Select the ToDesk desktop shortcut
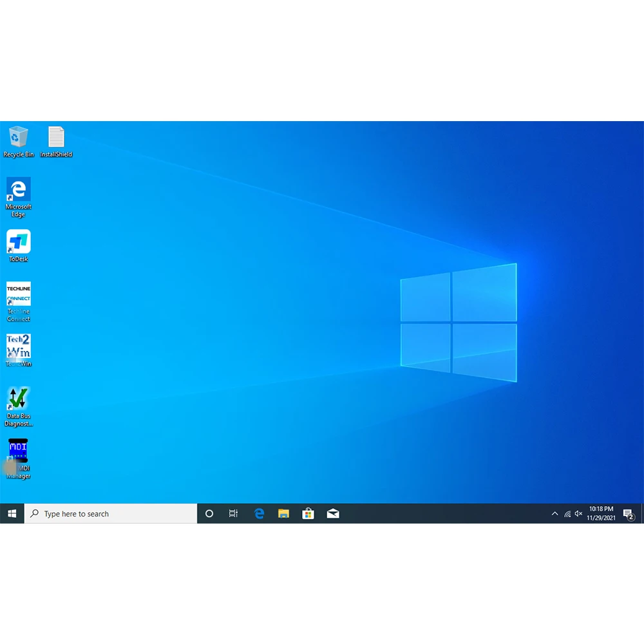 (18, 245)
